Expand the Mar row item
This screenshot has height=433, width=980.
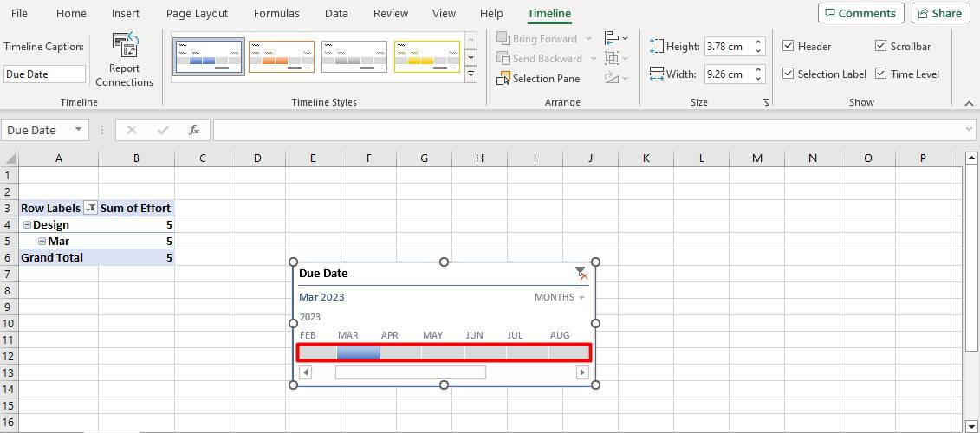point(42,241)
